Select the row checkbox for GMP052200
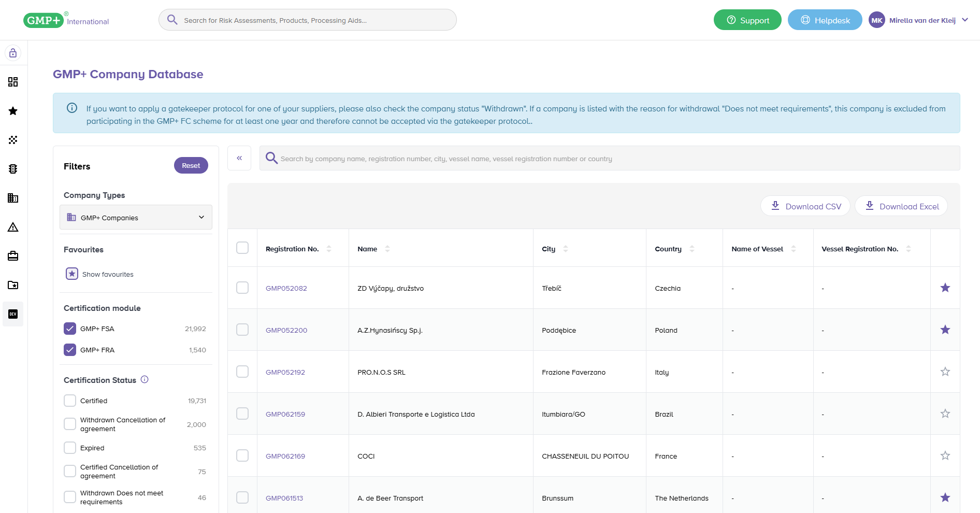Screen dimensions: 980x513 point(242,330)
